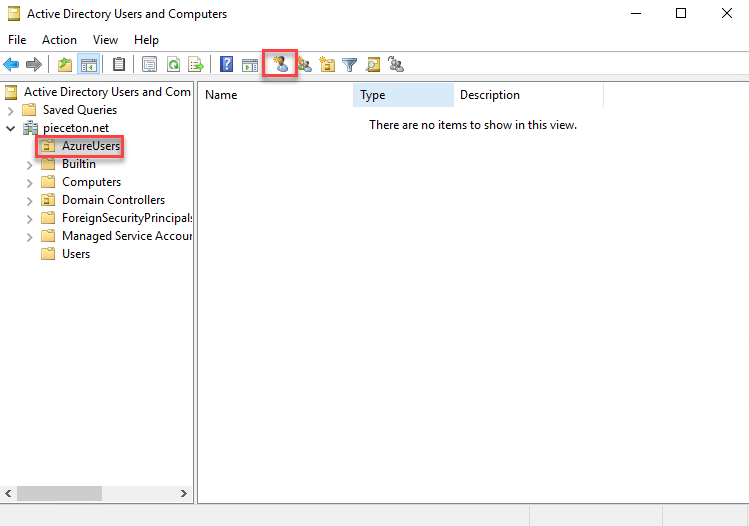Click the Export List toolbar icon

click(196, 64)
